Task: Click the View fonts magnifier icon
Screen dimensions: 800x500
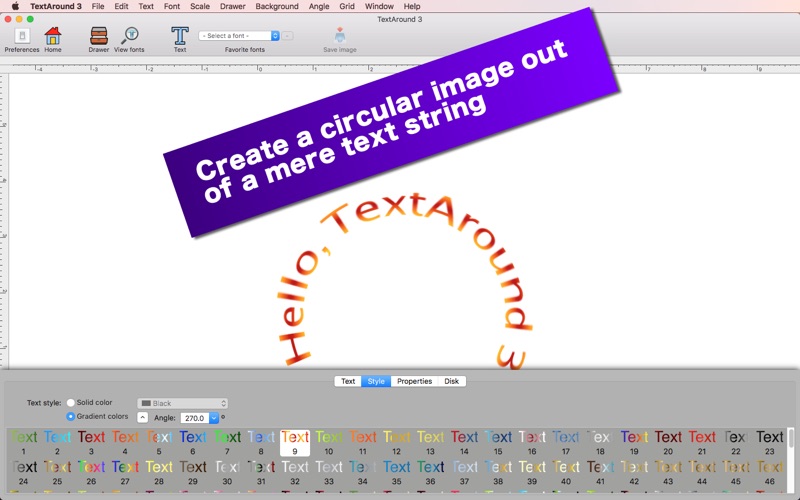Action: [130, 36]
